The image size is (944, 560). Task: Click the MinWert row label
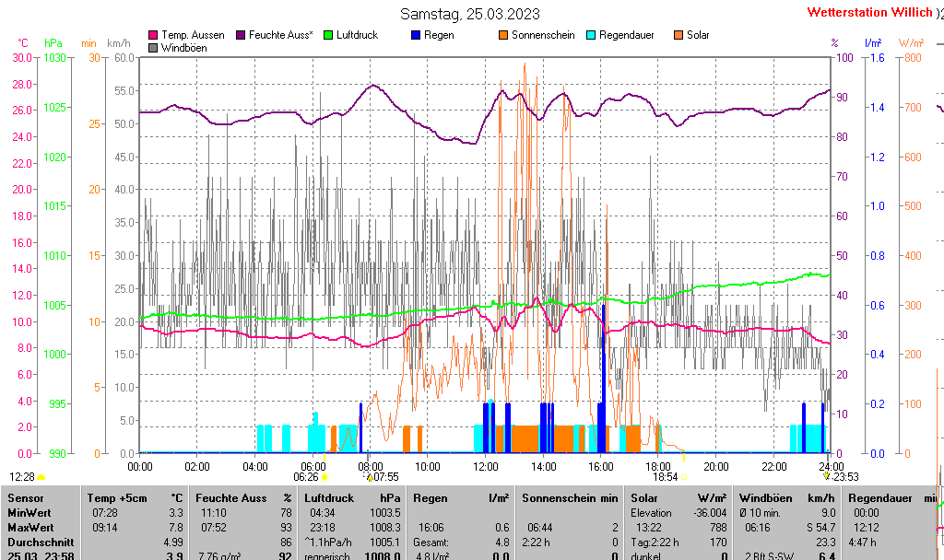[29, 513]
